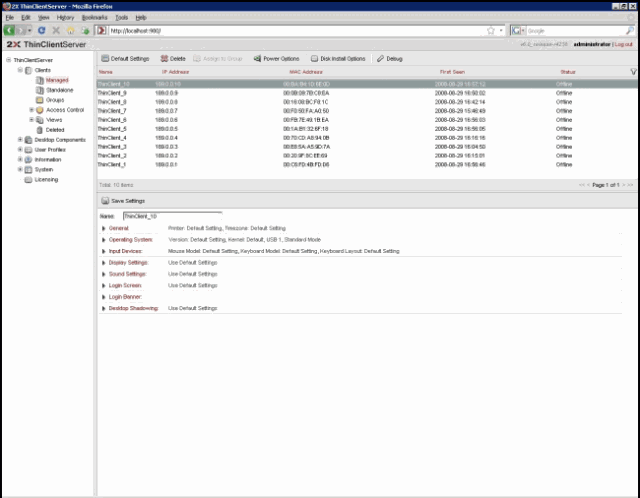Select the ThinClient_2 row

coord(367,156)
